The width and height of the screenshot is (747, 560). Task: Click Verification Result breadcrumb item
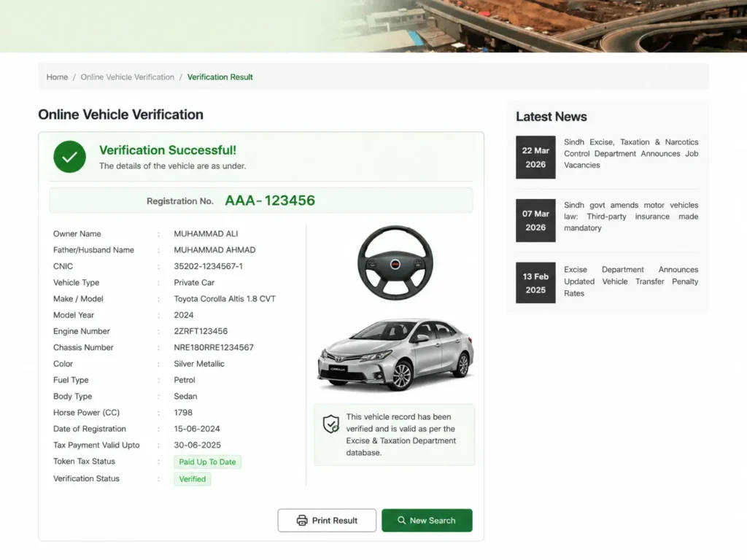220,77
